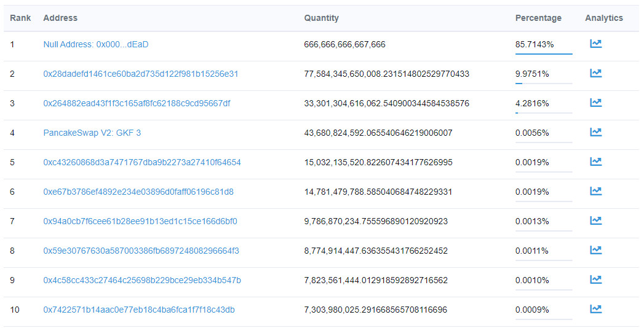Click the Quantity column header
The width and height of the screenshot is (644, 328).
coord(321,18)
